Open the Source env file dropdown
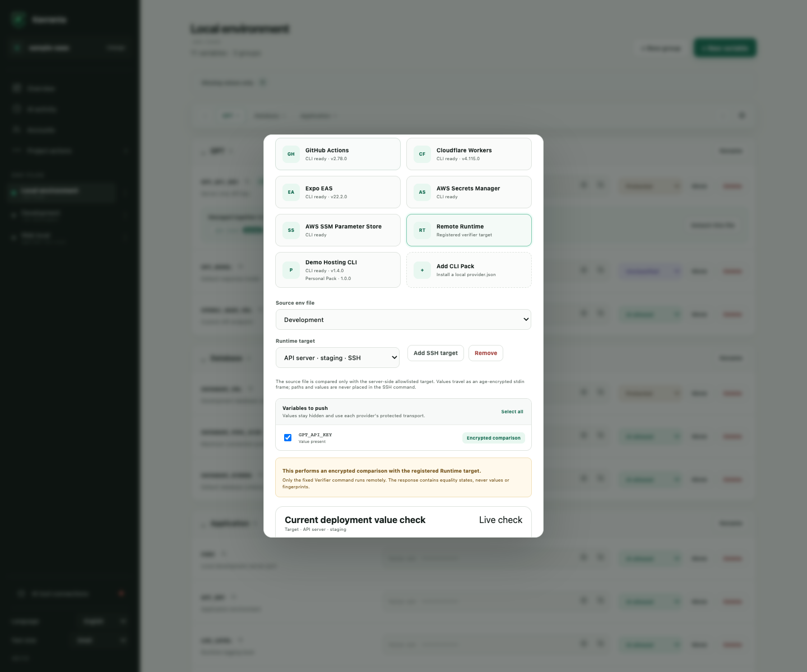 403,320
